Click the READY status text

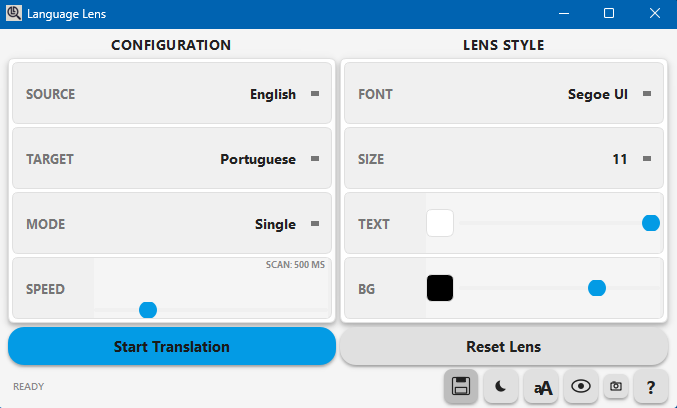click(x=28, y=386)
